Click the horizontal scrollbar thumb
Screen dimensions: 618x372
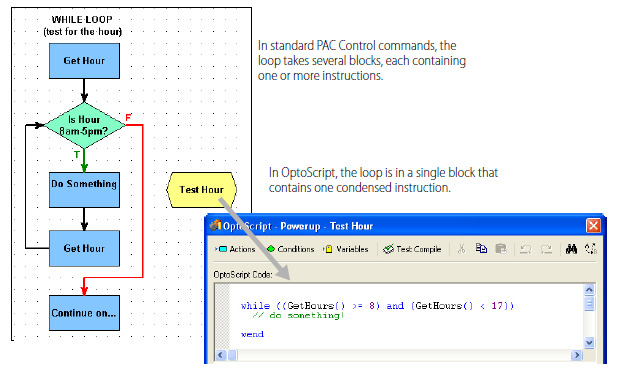tap(233, 355)
